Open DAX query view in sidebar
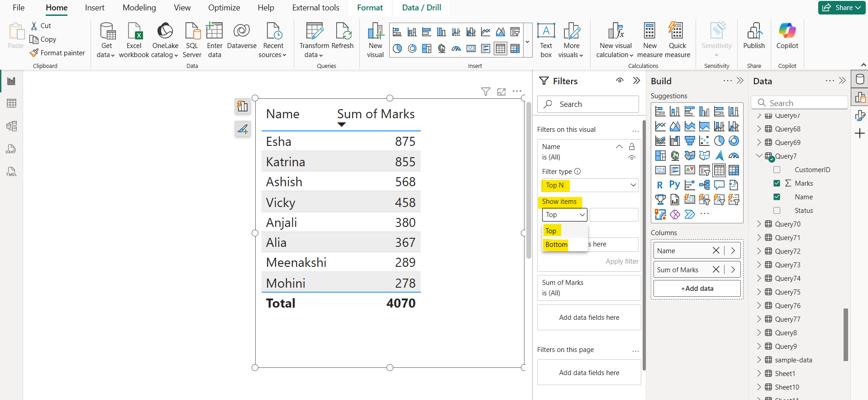This screenshot has width=868, height=400. (x=11, y=149)
